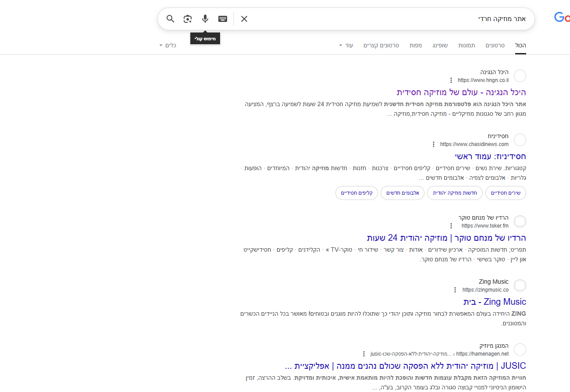The width and height of the screenshot is (570, 392).
Task: Open the virtual keyboard icon
Action: 222,18
